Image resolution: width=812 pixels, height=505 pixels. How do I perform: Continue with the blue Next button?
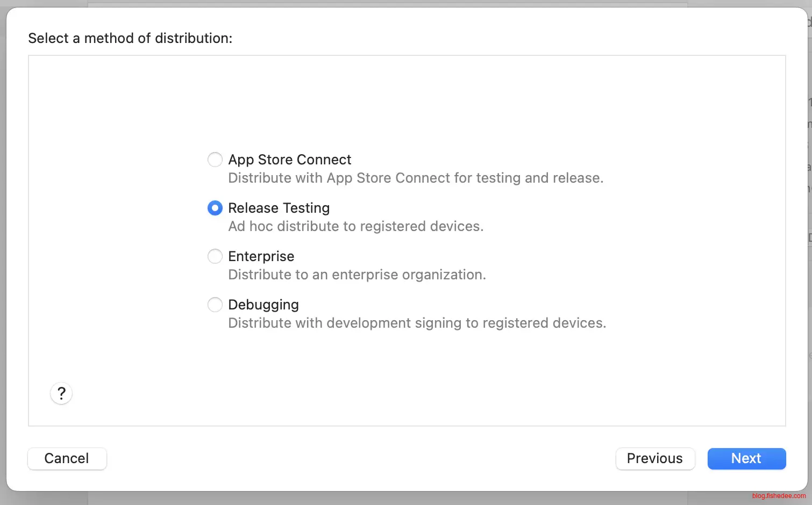[x=746, y=458]
